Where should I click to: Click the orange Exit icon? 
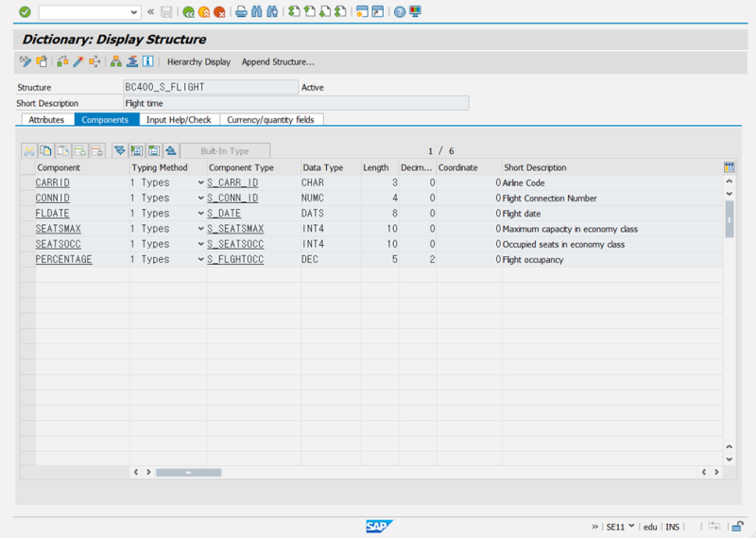(x=204, y=12)
